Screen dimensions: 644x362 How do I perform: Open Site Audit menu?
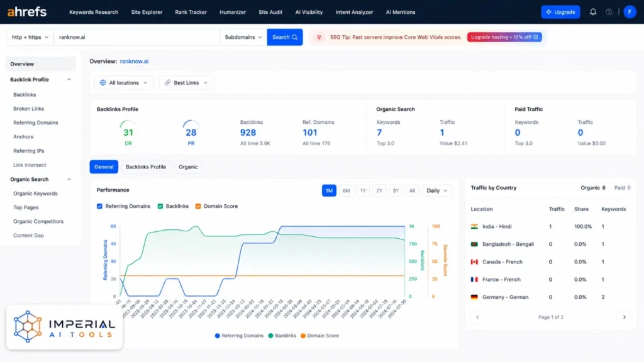270,12
